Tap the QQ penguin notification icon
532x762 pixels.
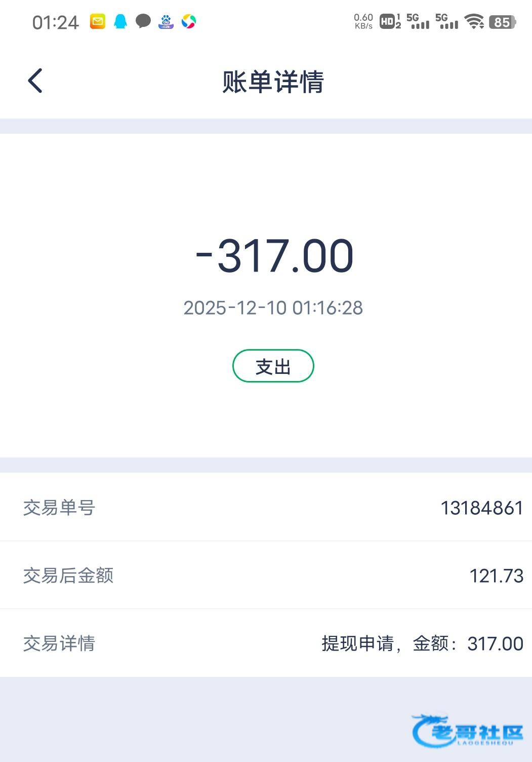pyautogui.click(x=120, y=21)
